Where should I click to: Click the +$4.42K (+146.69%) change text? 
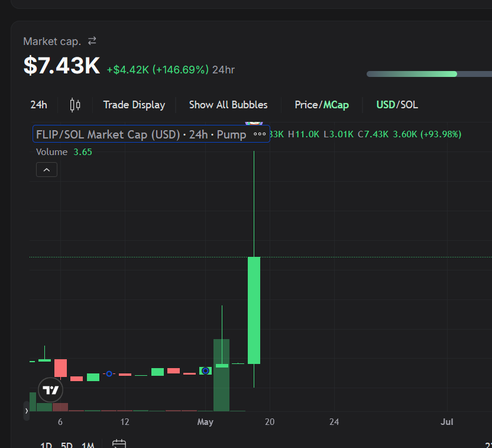[157, 70]
